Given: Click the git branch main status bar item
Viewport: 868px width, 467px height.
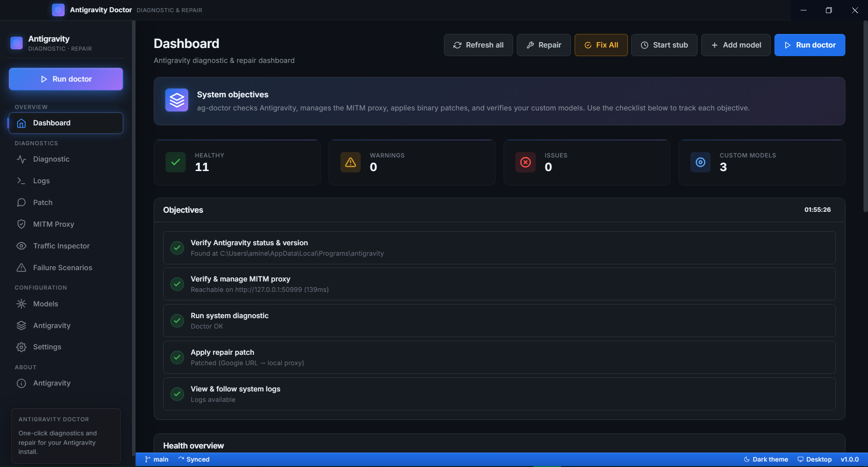Looking at the screenshot, I should pos(156,459).
